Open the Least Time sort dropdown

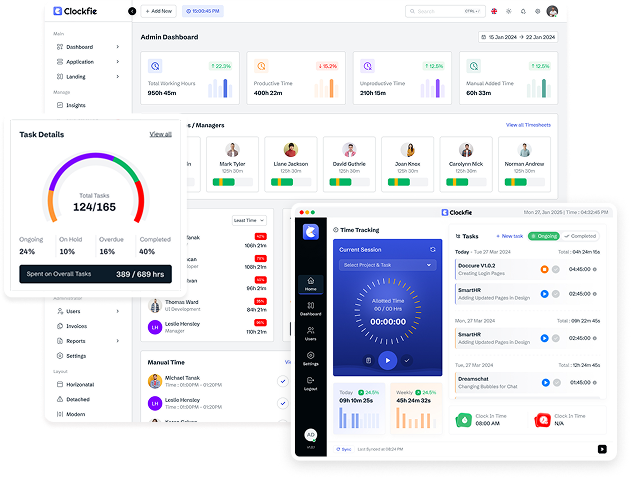[249, 220]
